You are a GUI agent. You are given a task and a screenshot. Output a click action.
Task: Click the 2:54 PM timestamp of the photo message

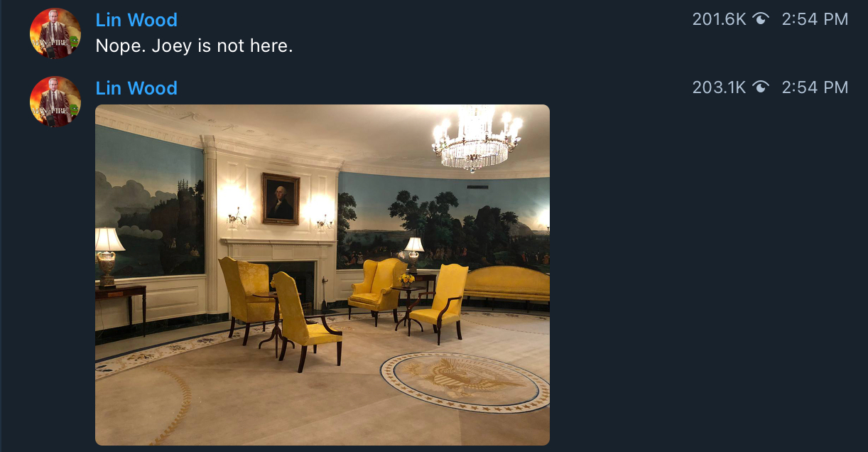[815, 87]
